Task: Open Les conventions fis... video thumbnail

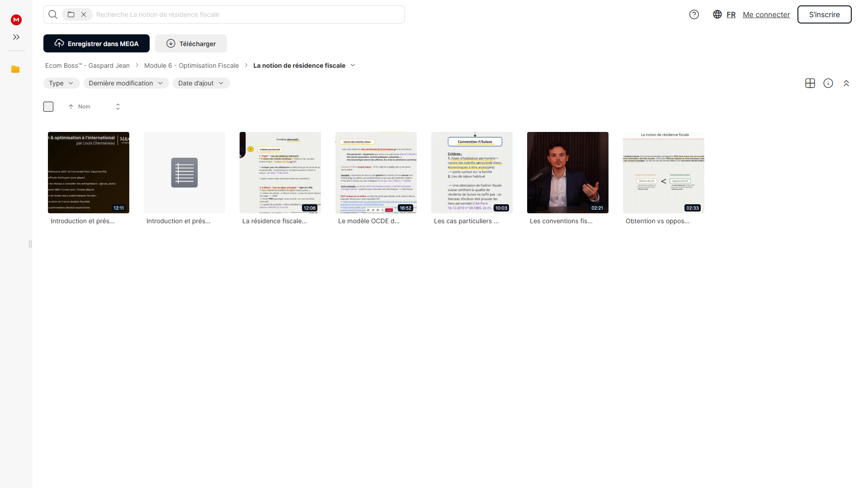Action: pyautogui.click(x=568, y=173)
